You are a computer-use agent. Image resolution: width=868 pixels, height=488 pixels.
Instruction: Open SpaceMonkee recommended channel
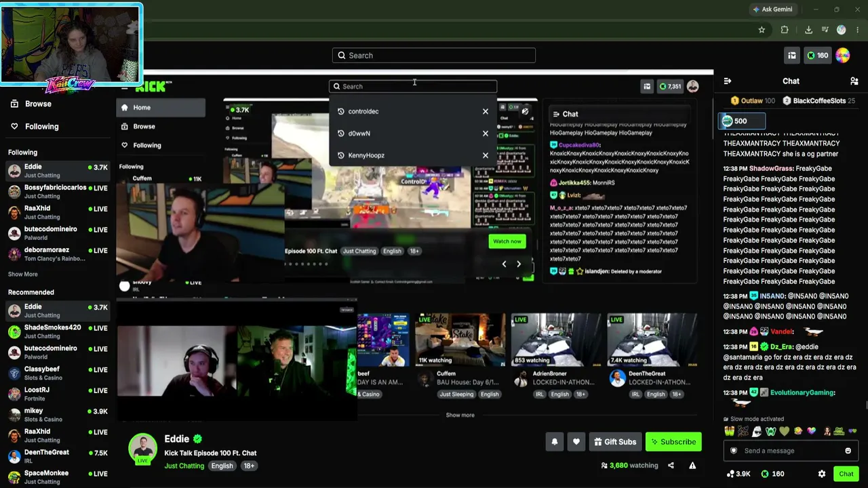[x=57, y=477]
